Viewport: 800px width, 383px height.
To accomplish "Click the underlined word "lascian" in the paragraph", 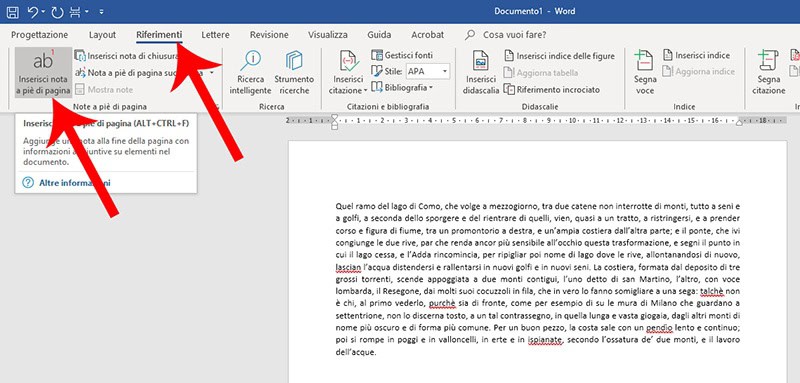I will click(x=348, y=267).
